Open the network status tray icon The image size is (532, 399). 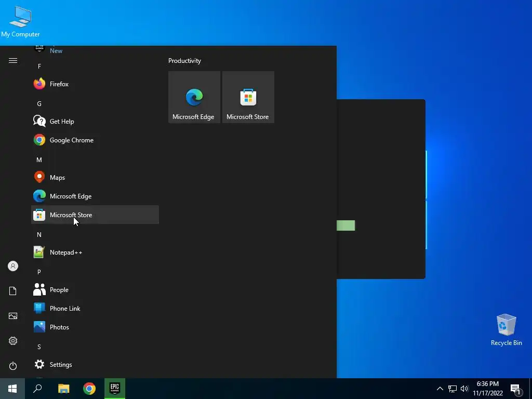(453, 389)
